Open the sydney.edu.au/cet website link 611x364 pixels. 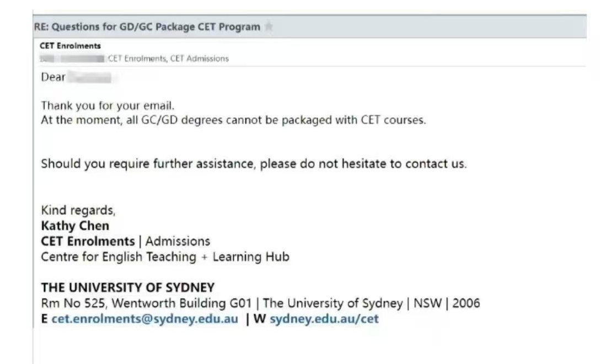click(x=324, y=319)
